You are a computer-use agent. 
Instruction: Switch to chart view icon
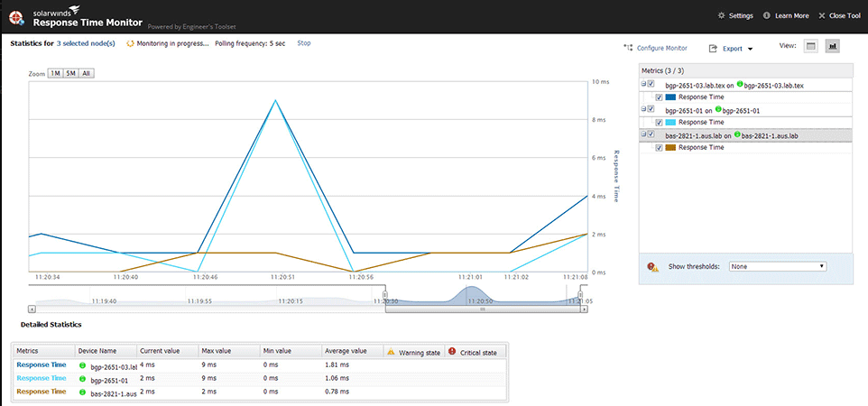coord(832,47)
